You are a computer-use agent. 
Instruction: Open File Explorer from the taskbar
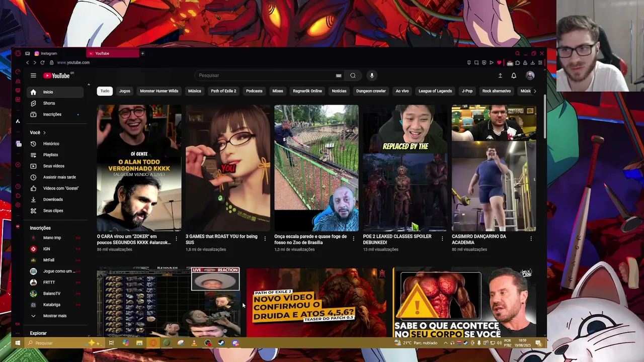tap(139, 343)
